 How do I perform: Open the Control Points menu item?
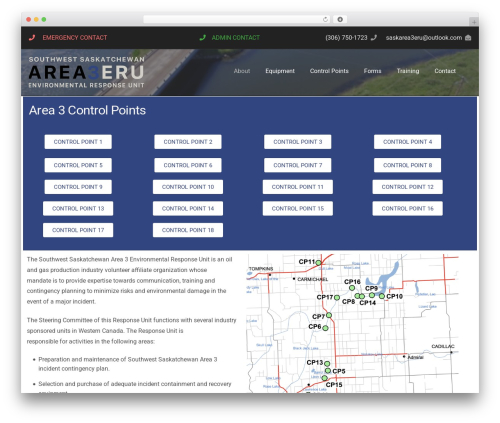click(x=329, y=71)
